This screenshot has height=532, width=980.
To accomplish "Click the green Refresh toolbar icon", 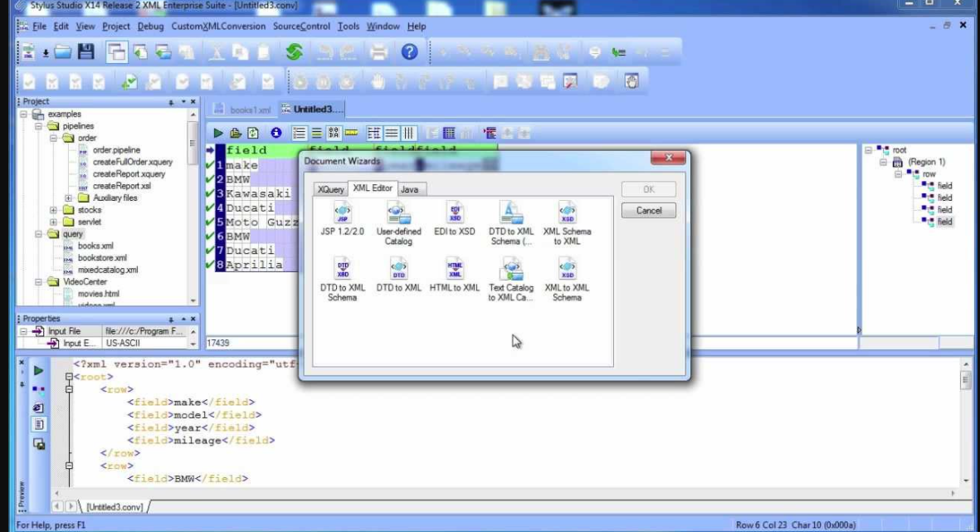I will tap(295, 52).
